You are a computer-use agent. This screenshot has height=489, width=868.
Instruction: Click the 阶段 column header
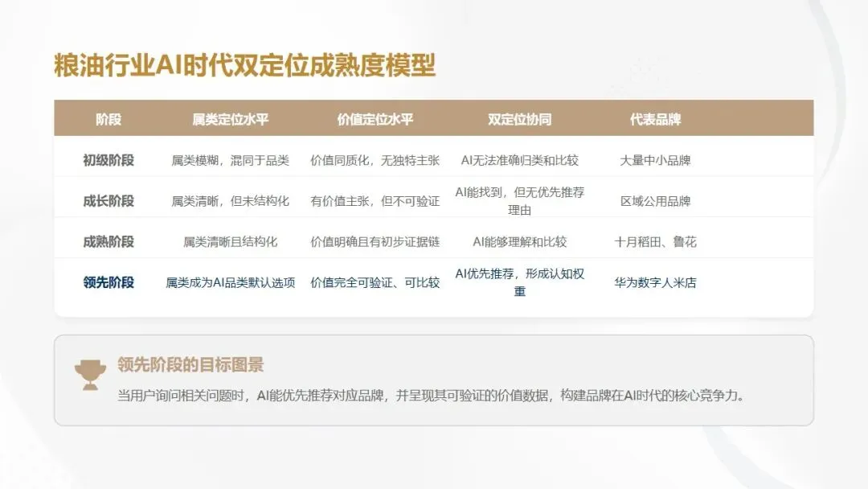tap(108, 119)
